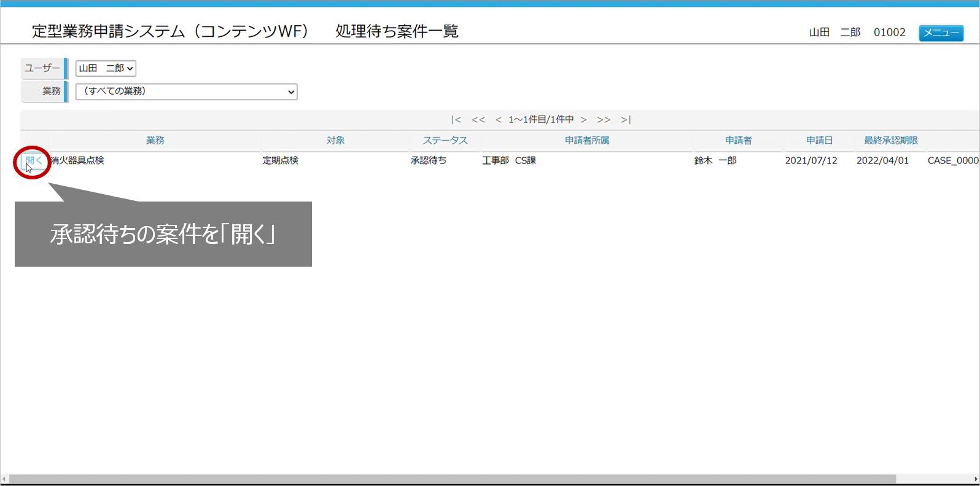Go to next page with > icon

pos(583,120)
